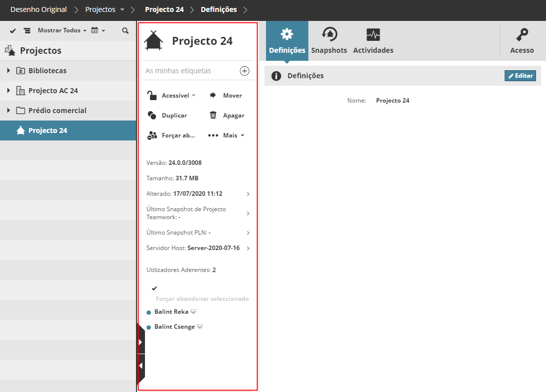Click the monitor icon next to Balint Reka
This screenshot has width=546, height=392.
193,312
